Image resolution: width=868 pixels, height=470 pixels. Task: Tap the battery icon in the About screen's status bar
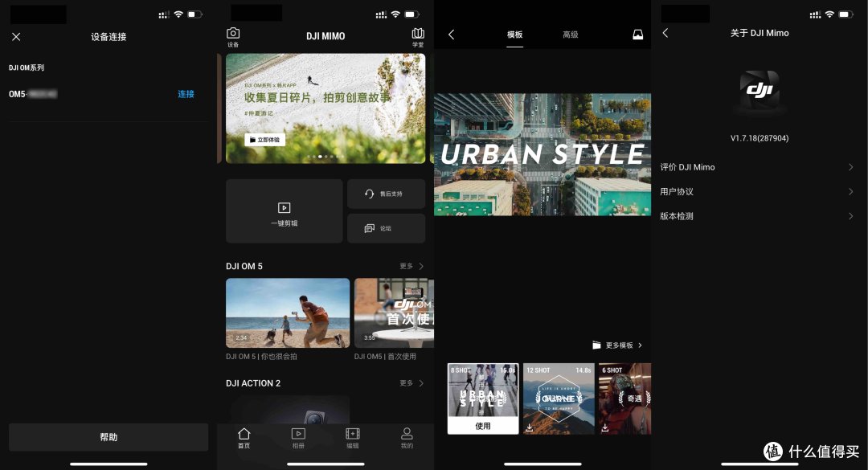click(x=845, y=14)
